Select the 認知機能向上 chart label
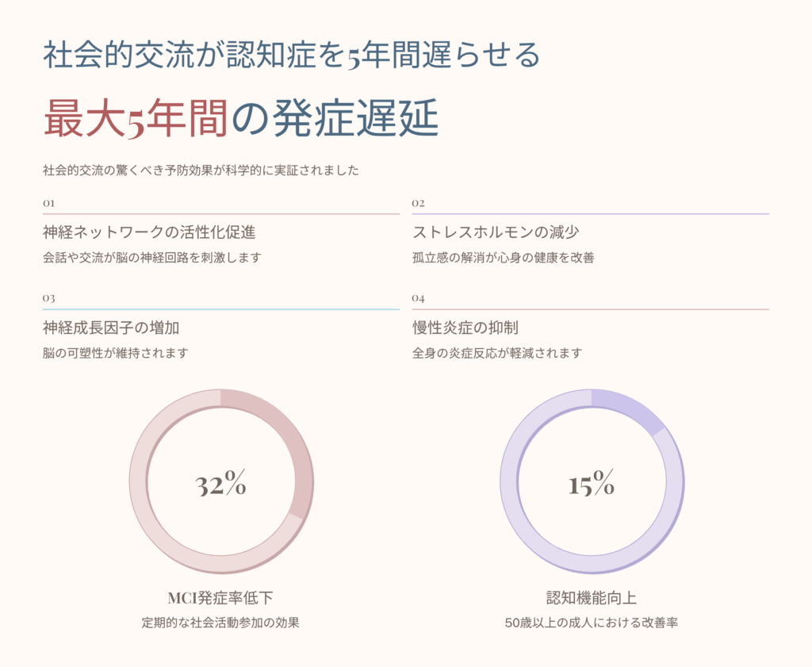The image size is (812, 667). 592,598
